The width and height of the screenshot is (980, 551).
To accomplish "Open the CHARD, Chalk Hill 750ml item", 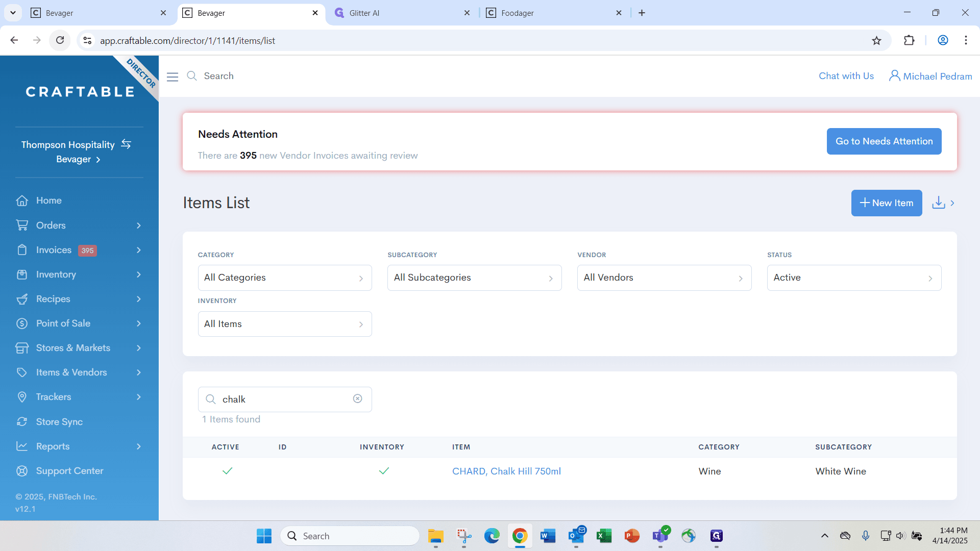I will 506,471.
